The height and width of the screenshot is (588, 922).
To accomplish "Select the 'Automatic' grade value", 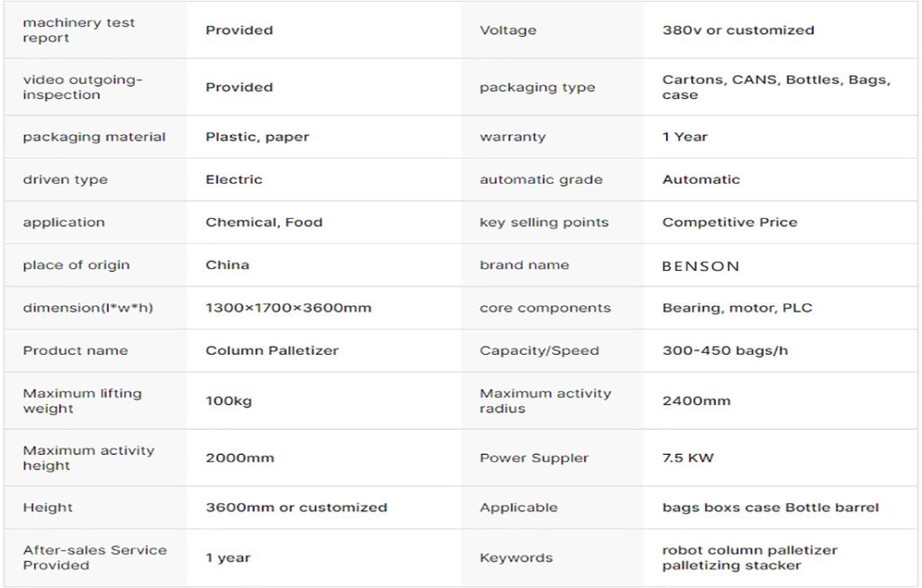I will tap(701, 179).
